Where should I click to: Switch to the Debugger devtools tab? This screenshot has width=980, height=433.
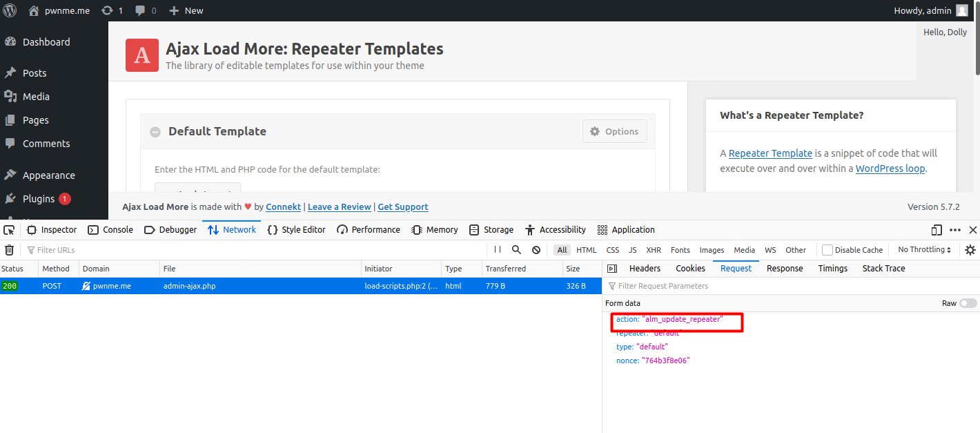[x=170, y=230]
